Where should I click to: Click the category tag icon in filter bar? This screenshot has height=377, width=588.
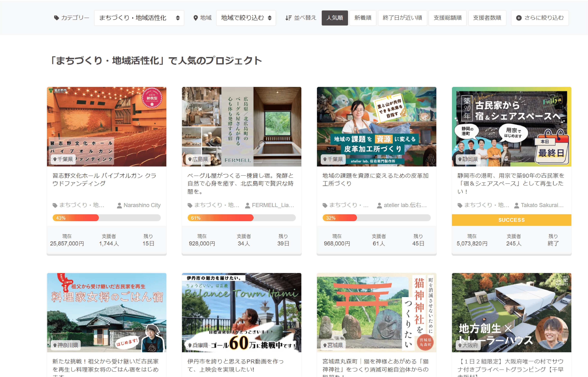pyautogui.click(x=57, y=18)
